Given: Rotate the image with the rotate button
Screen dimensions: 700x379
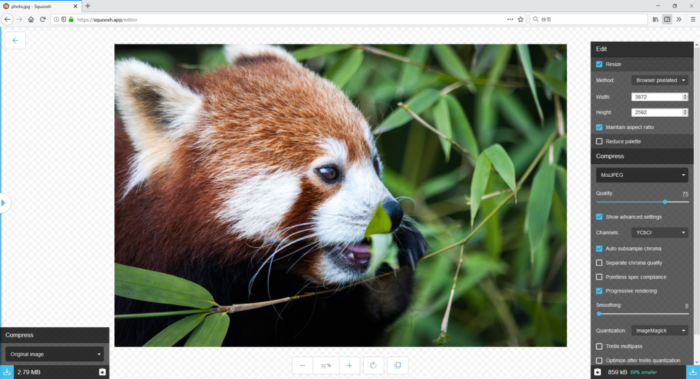Looking at the screenshot, I should click(x=373, y=365).
